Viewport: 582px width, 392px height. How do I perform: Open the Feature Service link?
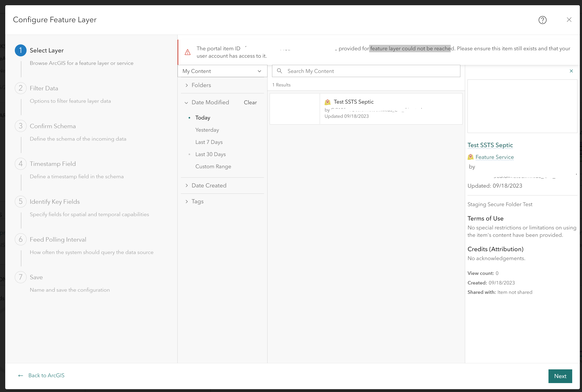pos(494,157)
